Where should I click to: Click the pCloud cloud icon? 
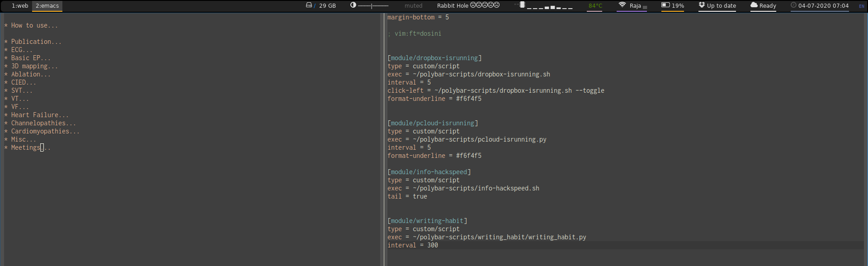[754, 5]
